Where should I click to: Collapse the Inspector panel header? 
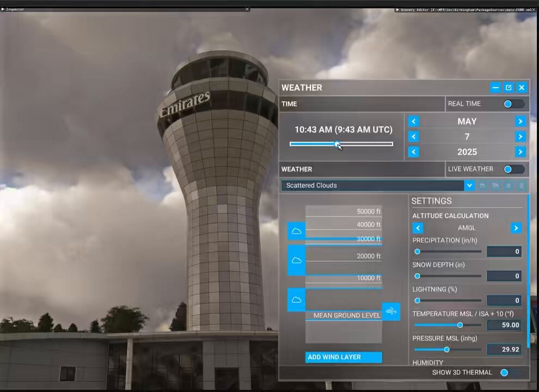[x=3, y=9]
